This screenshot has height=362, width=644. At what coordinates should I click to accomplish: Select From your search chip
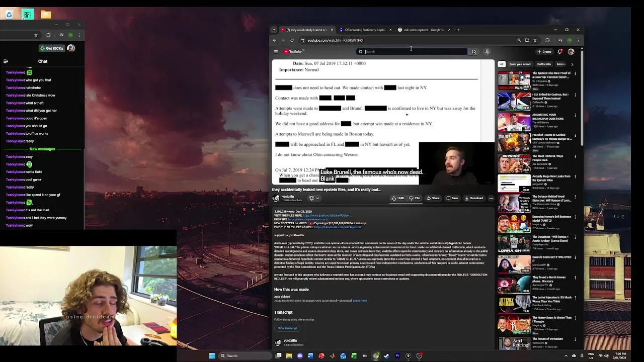coord(520,64)
